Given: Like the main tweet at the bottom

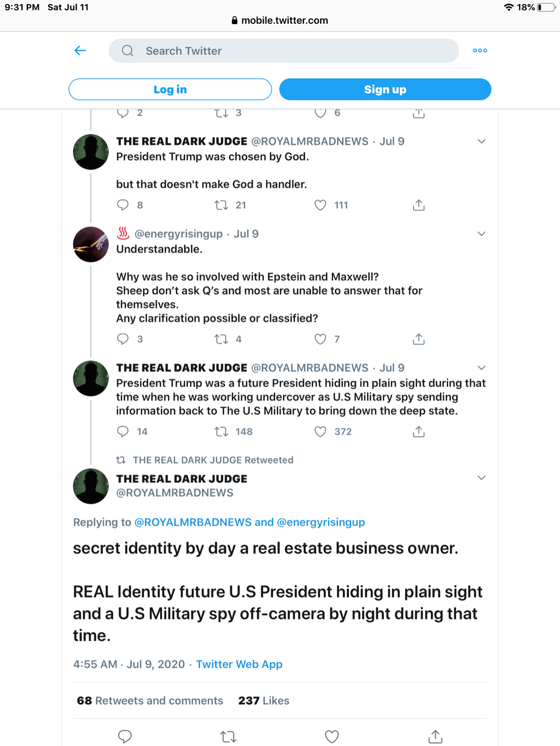Looking at the screenshot, I should (x=332, y=736).
